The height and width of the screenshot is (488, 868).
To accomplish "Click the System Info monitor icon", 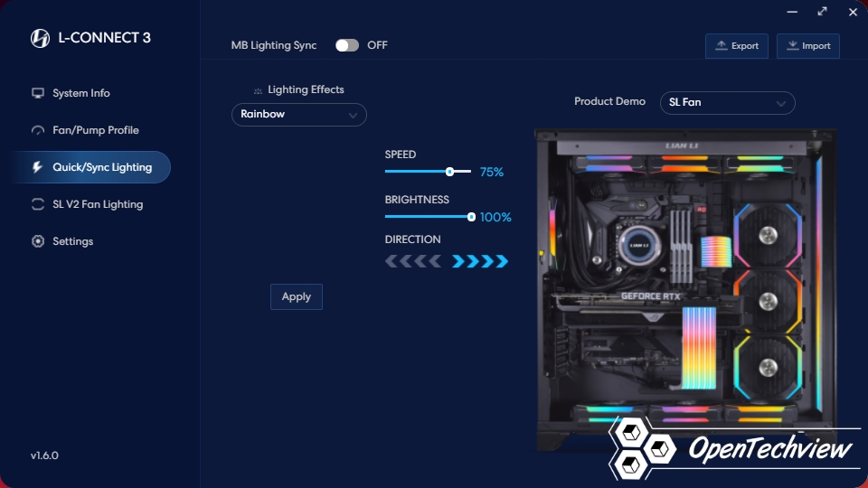I will click(x=38, y=93).
